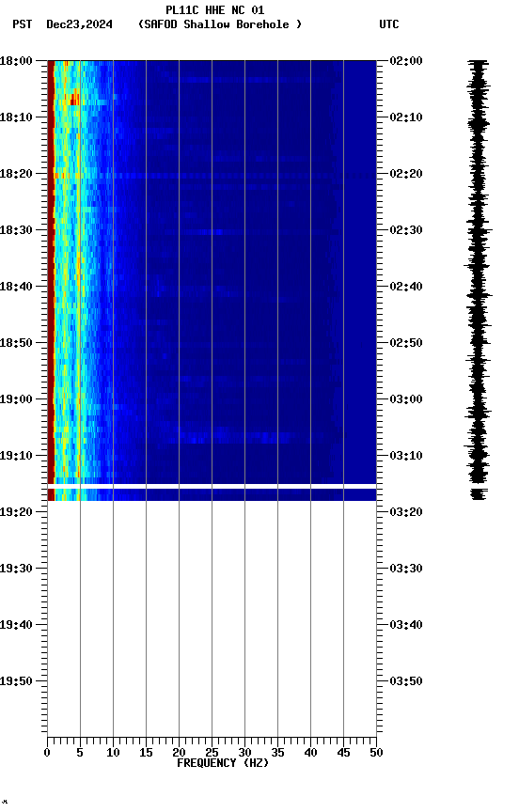This screenshot has width=519, height=812.
Task: Click the station title 'PL11C HHE NC 01'
Action: coord(215,9)
